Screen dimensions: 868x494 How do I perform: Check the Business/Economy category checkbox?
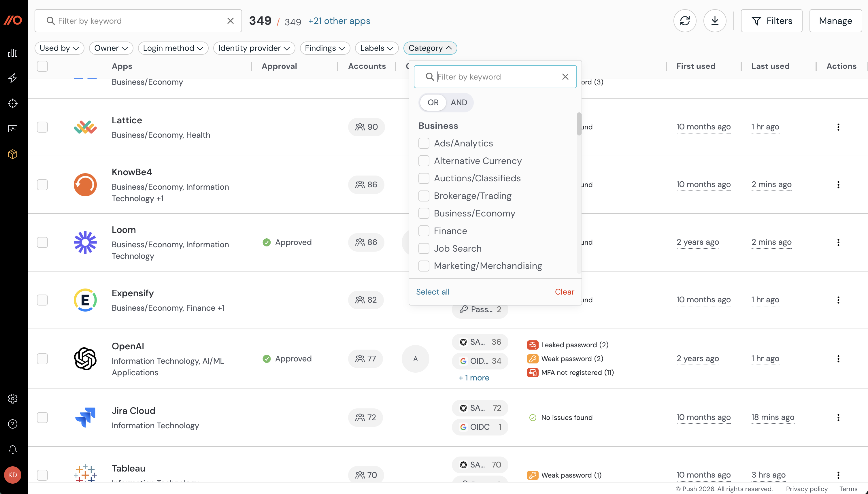pyautogui.click(x=424, y=213)
